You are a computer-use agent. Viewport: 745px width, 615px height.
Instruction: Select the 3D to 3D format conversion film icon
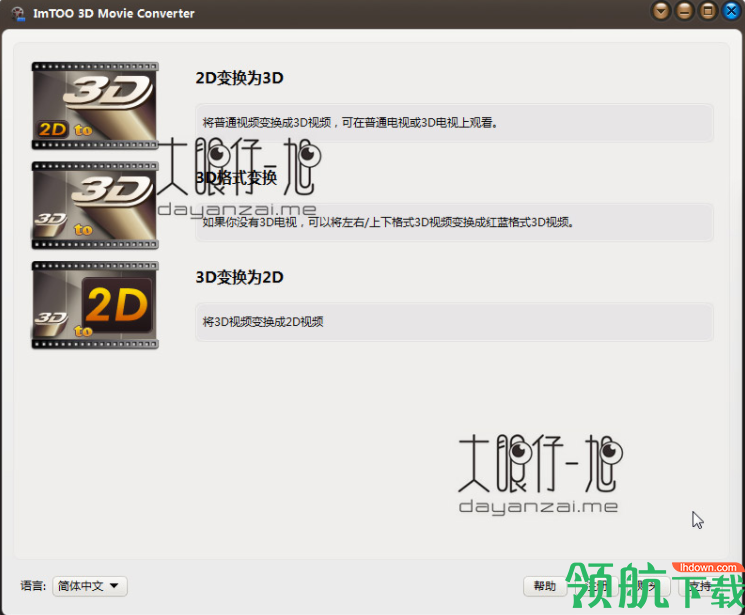[x=95, y=205]
